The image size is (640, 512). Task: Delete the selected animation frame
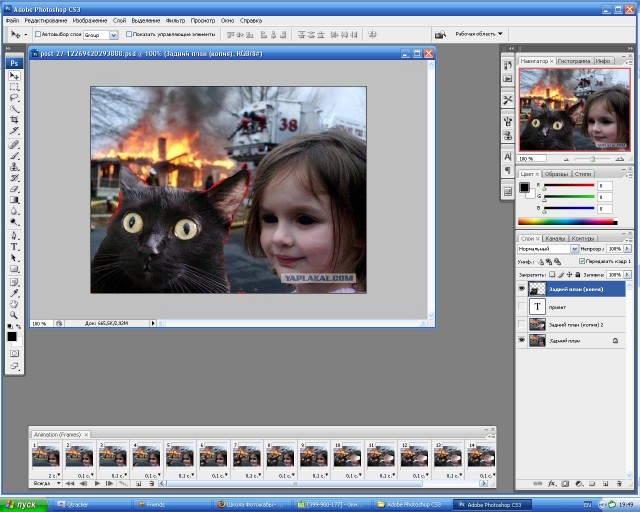click(151, 483)
